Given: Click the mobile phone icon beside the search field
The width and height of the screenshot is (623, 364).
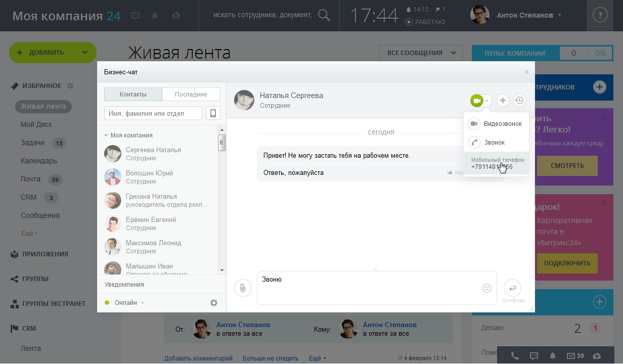Looking at the screenshot, I should point(213,113).
